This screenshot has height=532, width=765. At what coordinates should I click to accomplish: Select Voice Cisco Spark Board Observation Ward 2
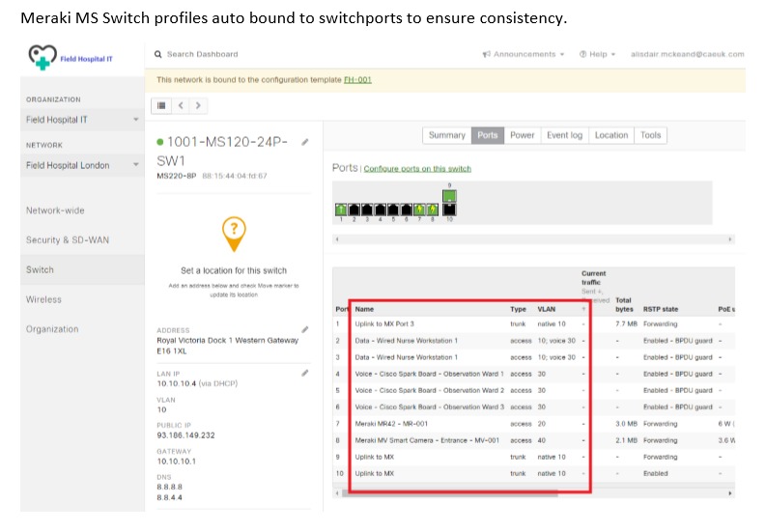tap(533, 391)
